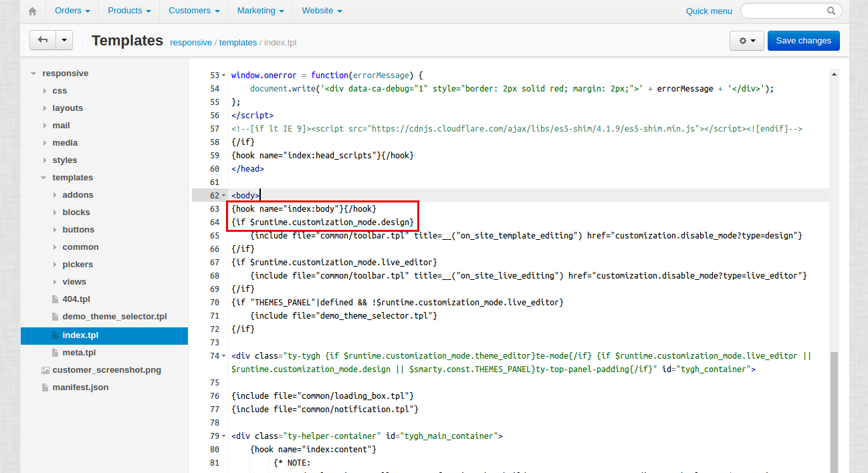This screenshot has width=868, height=473.
Task: Click the </script> closing tag line
Action: pos(252,116)
